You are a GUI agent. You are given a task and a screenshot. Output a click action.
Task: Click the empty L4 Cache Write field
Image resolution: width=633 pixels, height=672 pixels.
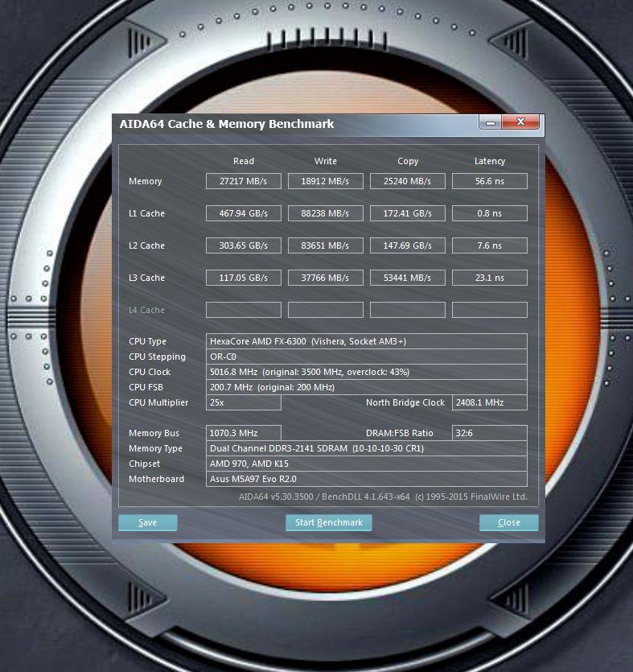coord(326,310)
